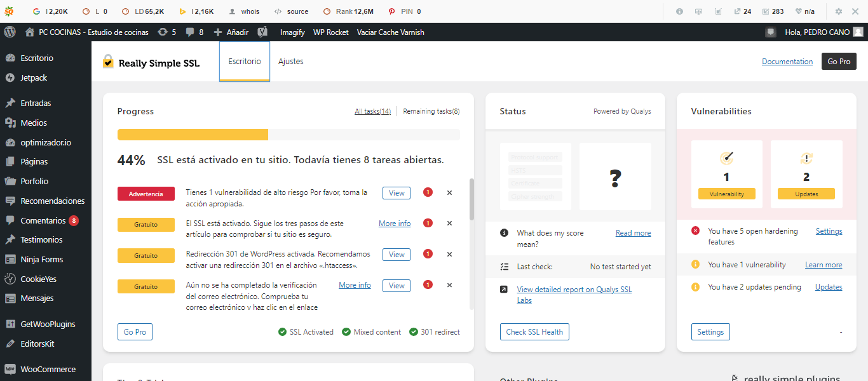Image resolution: width=868 pixels, height=381 pixels.
Task: Click the Añadir plus menu
Action: pyautogui.click(x=231, y=32)
